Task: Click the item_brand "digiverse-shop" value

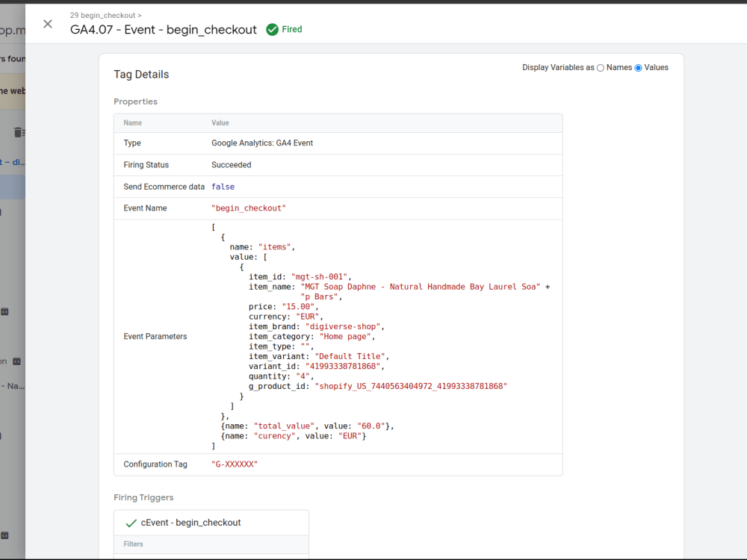Action: (x=343, y=327)
